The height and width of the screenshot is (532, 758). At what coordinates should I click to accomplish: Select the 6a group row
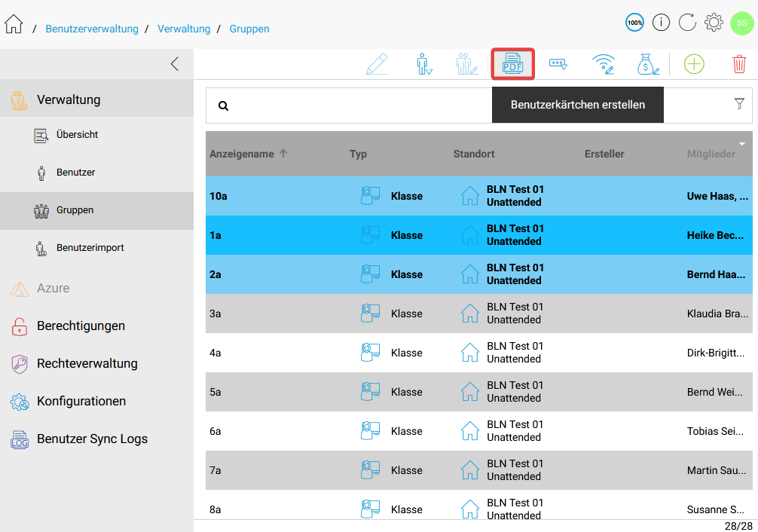click(479, 431)
